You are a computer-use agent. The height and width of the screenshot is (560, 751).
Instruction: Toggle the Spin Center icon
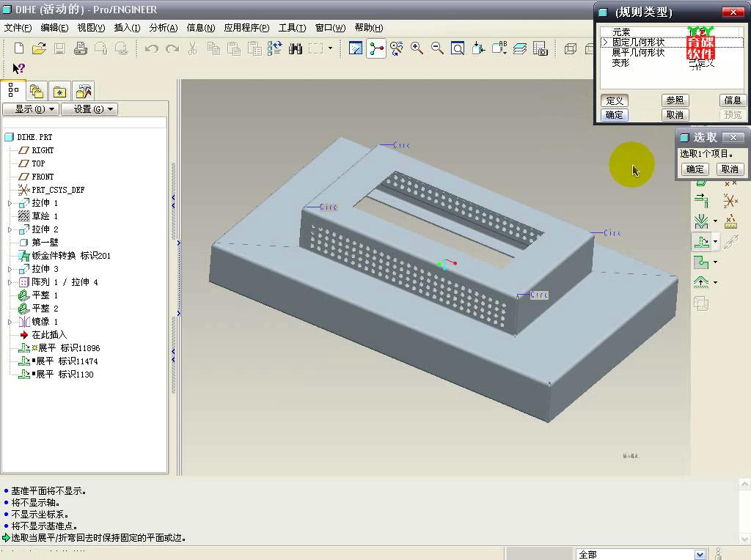(376, 48)
